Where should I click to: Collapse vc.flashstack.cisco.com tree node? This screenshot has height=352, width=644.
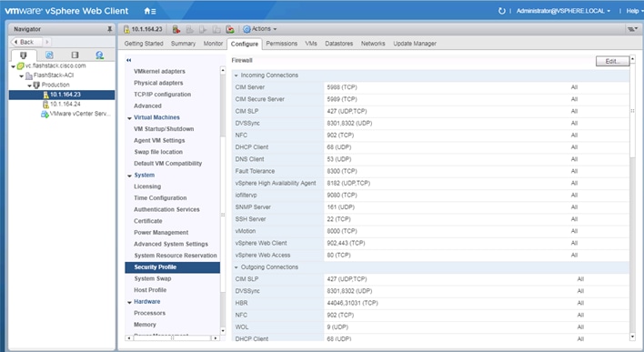[x=14, y=66]
